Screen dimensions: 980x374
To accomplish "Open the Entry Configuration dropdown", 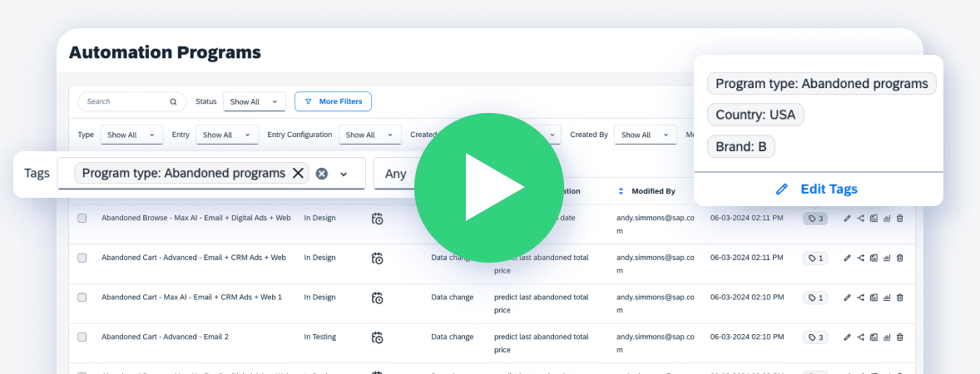I will (x=370, y=135).
